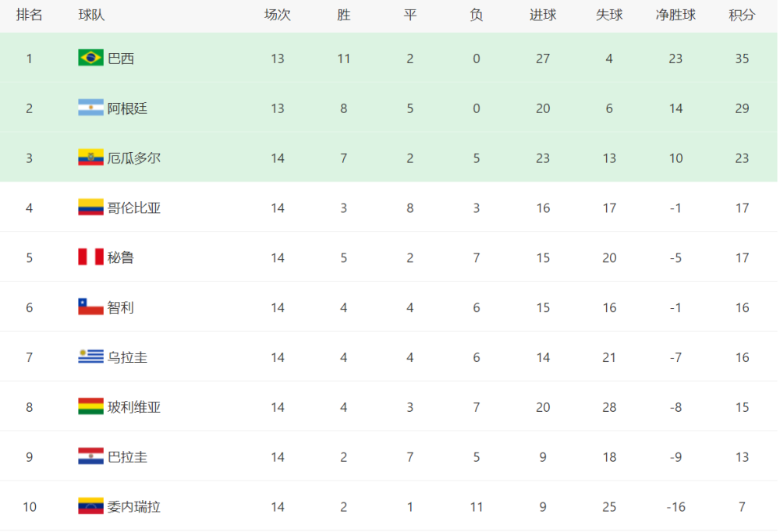Click the Ecuador flag icon
The image size is (780, 532).
(x=90, y=158)
